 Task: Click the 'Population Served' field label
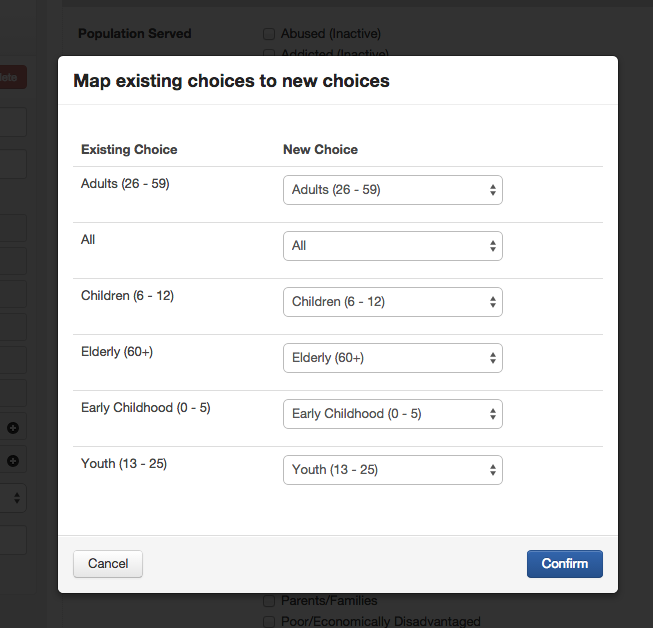[134, 34]
